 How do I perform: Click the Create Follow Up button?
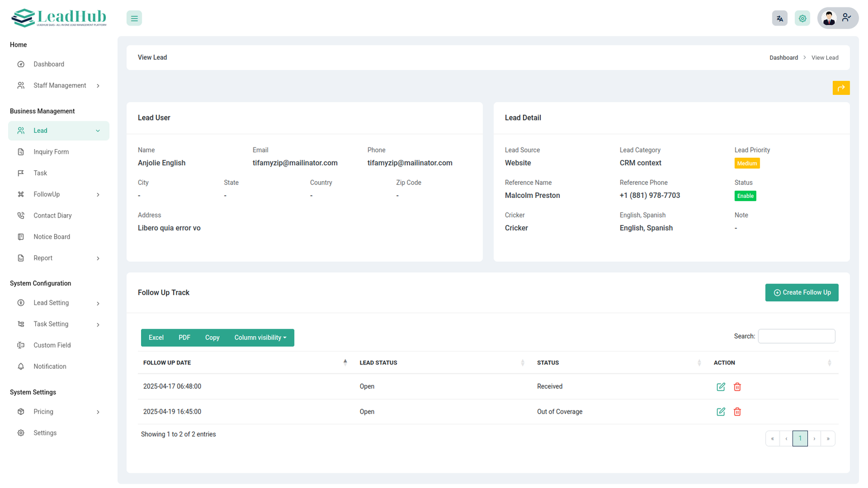click(x=801, y=293)
